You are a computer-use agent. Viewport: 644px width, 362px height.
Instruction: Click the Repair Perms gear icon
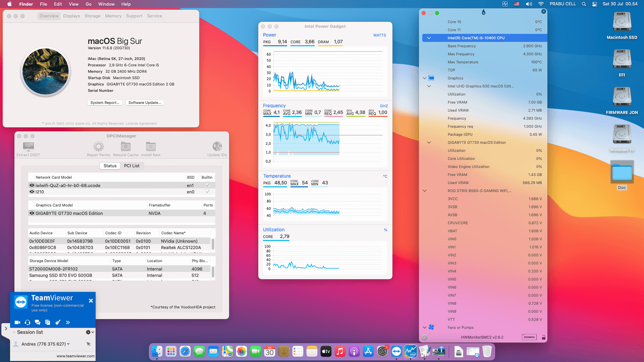(98, 146)
